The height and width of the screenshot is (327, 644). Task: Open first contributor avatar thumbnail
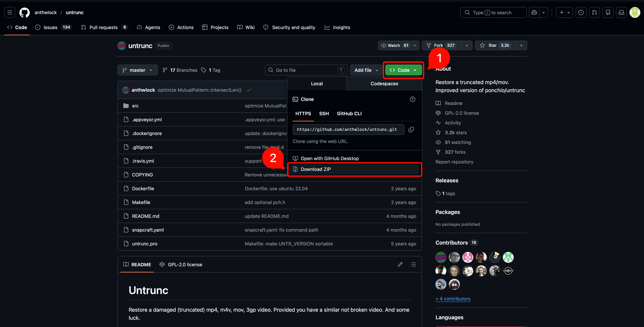tap(441, 257)
